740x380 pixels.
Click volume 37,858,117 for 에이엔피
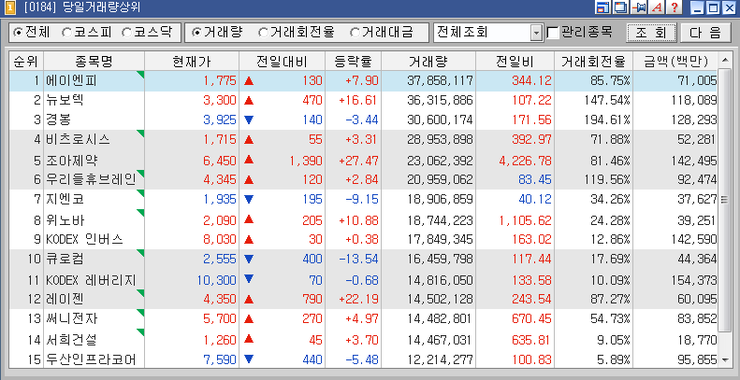pos(440,81)
